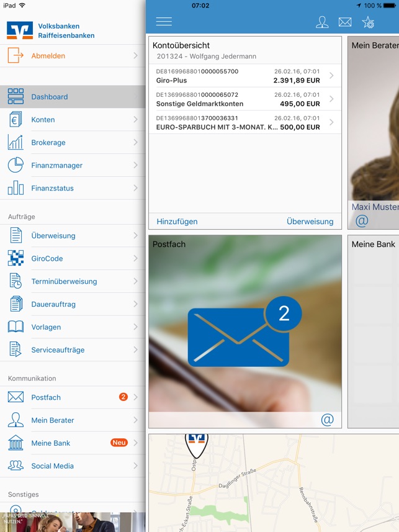Click the @ icon in Postfach tile
This screenshot has width=399, height=532.
click(x=327, y=420)
